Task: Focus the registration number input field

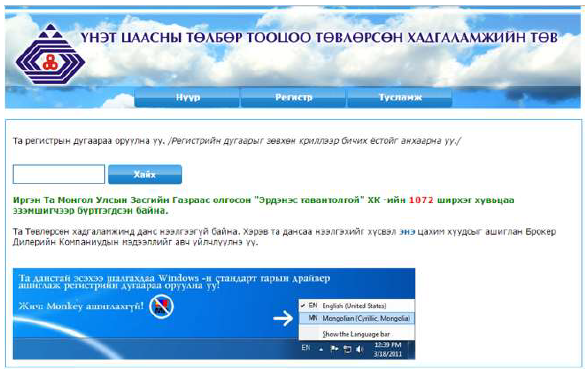Action: point(59,174)
